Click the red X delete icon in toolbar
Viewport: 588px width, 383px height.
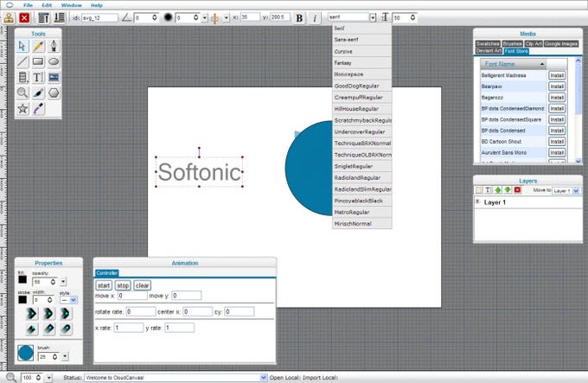coord(24,17)
